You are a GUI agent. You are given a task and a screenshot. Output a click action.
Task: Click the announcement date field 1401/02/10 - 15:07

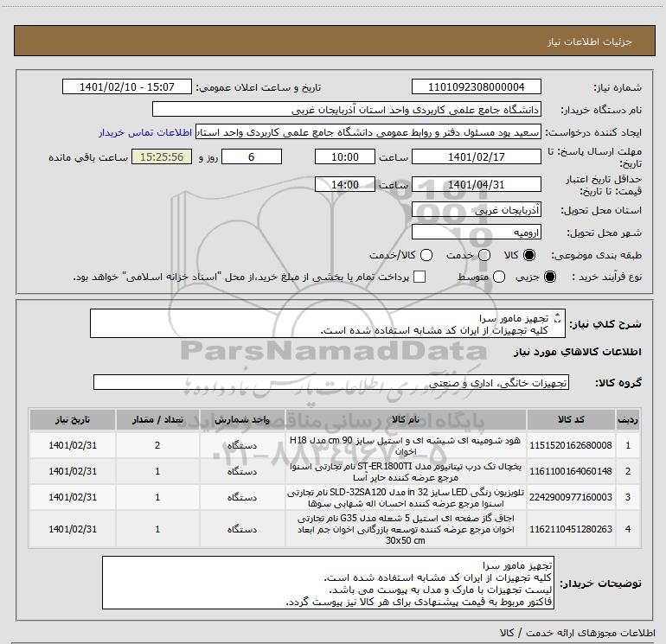(x=127, y=87)
